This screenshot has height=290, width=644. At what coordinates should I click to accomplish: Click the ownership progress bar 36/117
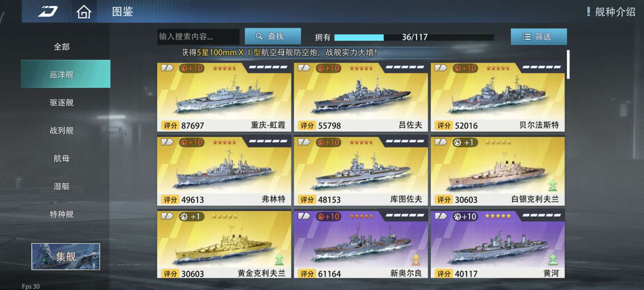[414, 37]
